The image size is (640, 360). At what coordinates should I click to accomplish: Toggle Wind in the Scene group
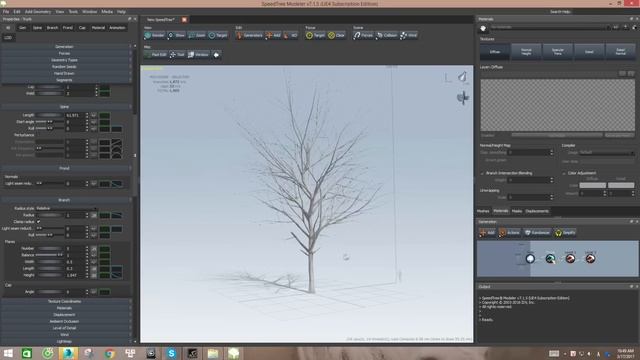(x=409, y=36)
